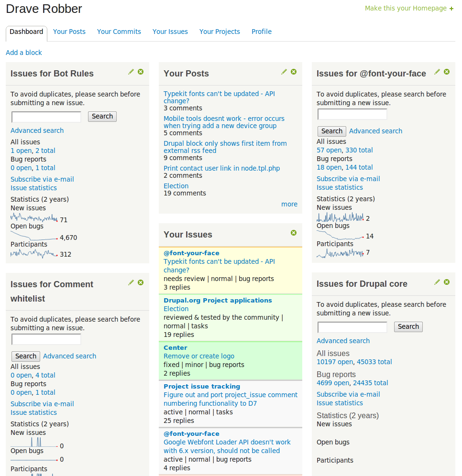Focus the Comment whitelist issue search field
The width and height of the screenshot is (462, 476).
[46, 339]
